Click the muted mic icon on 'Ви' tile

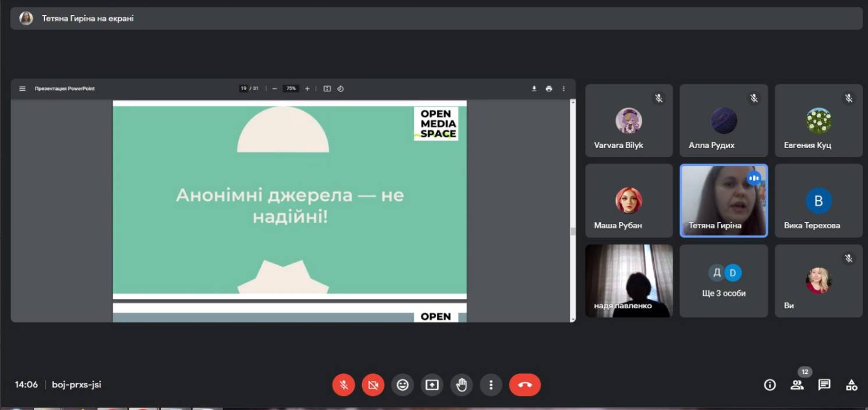click(849, 258)
